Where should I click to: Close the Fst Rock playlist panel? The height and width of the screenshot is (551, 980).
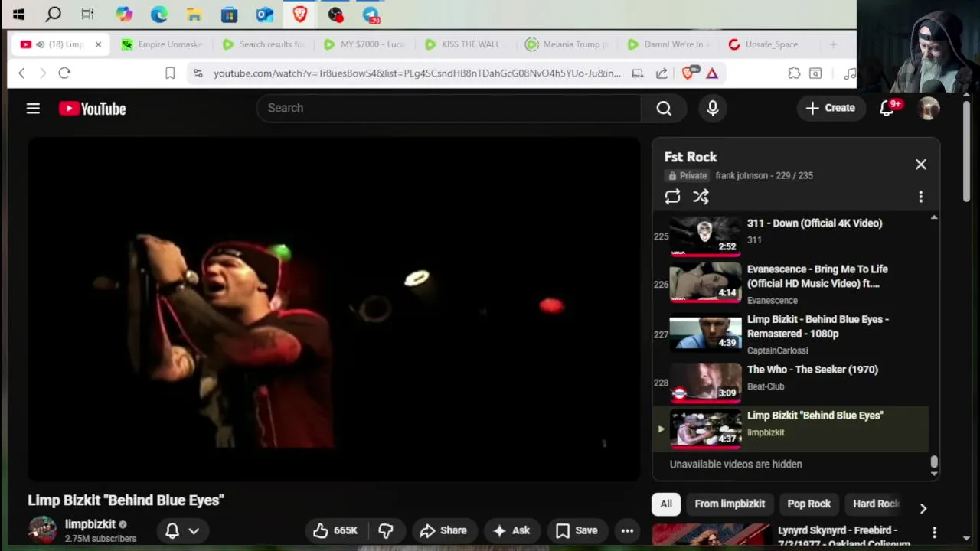click(921, 165)
